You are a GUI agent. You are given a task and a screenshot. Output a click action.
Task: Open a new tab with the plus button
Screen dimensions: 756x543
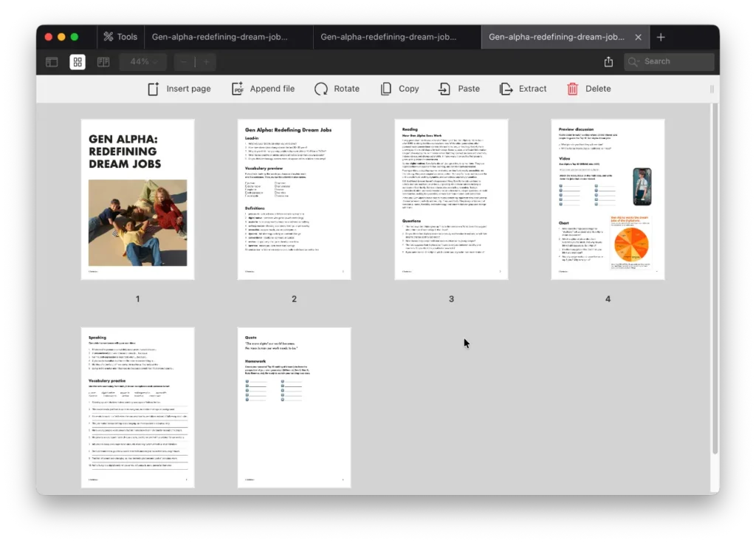(661, 36)
